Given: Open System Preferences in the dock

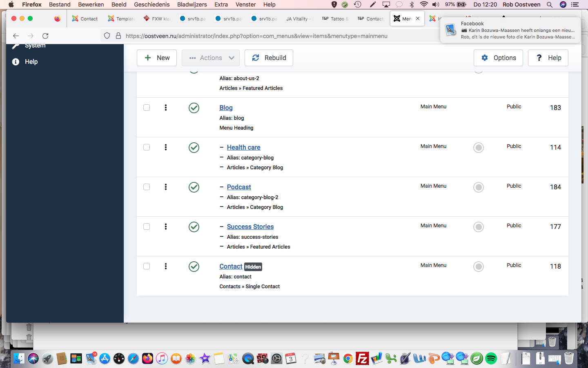Looking at the screenshot, I should click(276, 359).
